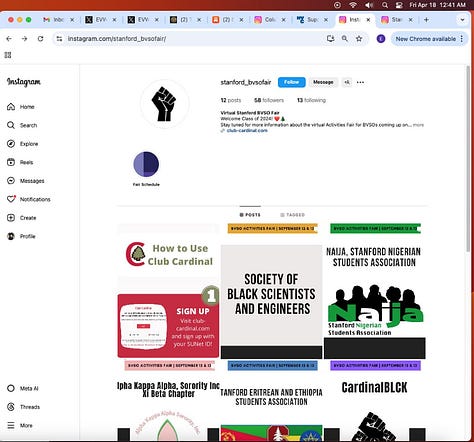Message the stanford_bvsofair account
This screenshot has height=442, width=474.
tap(323, 82)
